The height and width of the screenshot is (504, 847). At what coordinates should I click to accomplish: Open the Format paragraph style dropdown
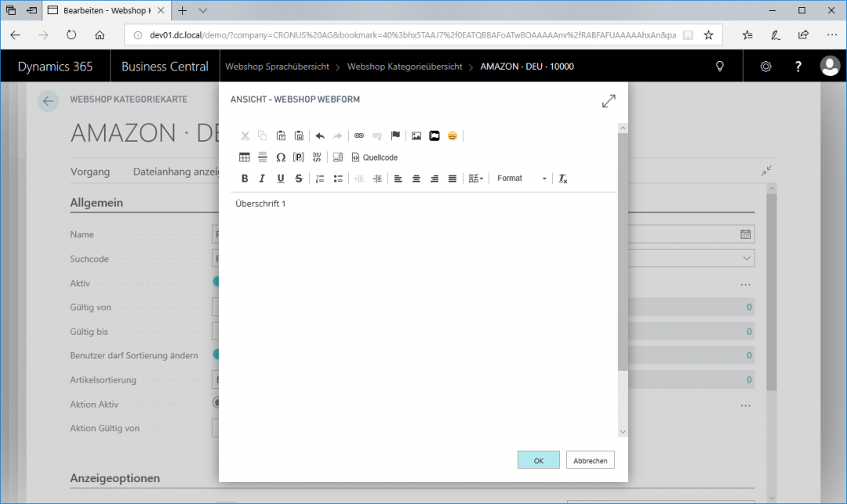point(522,179)
